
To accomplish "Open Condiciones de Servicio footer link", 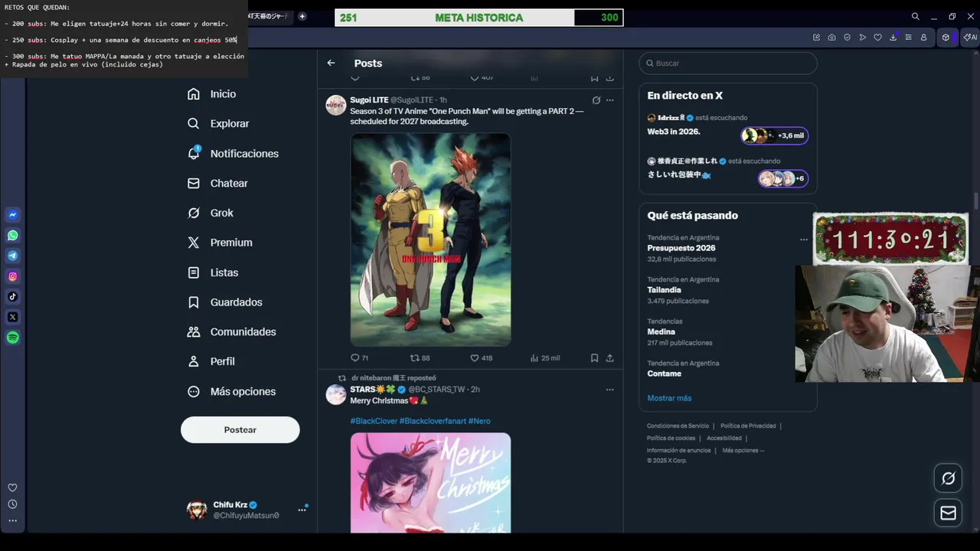I will [x=678, y=426].
